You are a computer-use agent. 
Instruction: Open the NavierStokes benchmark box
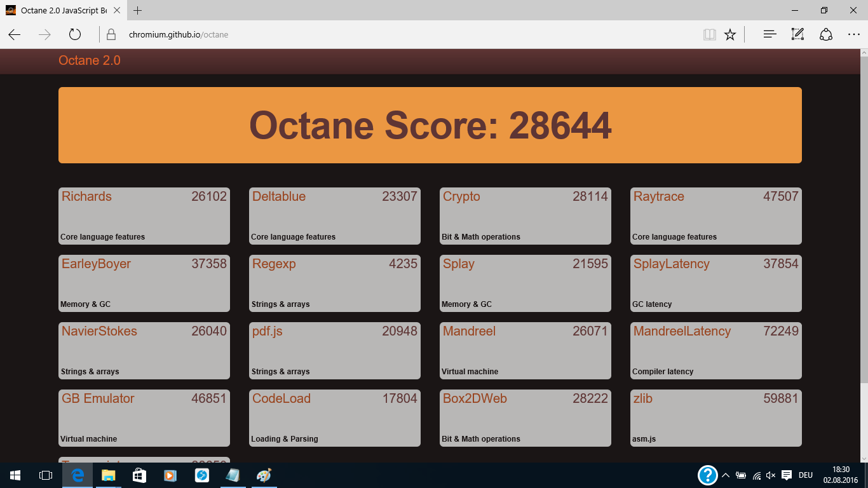click(144, 351)
